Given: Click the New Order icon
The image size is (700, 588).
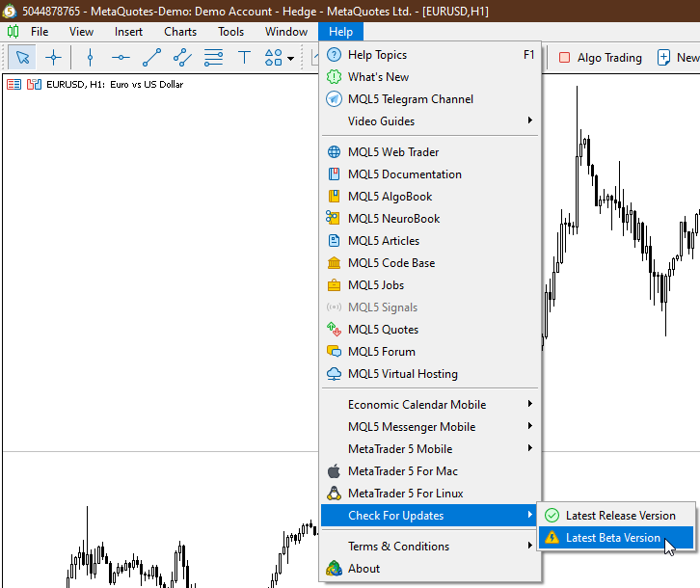Looking at the screenshot, I should click(x=663, y=58).
